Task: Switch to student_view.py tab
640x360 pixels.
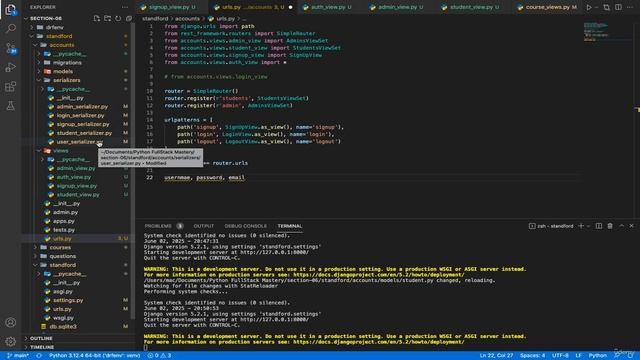Action: pos(471,7)
